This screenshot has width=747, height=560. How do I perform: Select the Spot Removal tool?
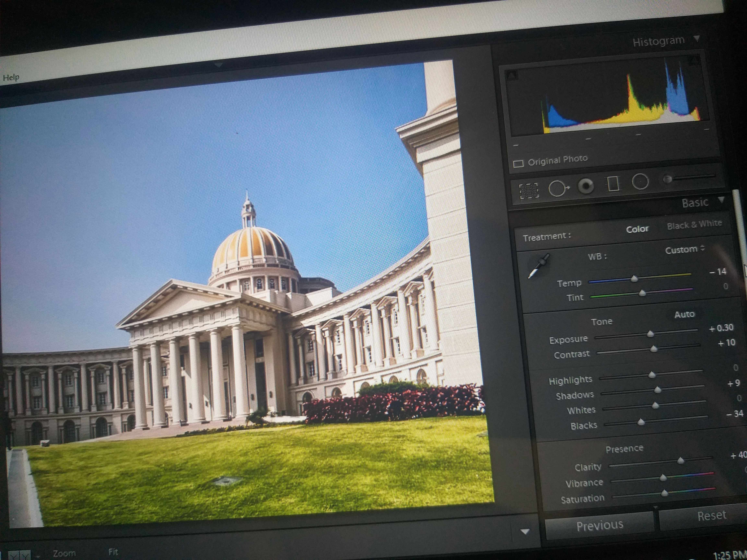click(558, 188)
